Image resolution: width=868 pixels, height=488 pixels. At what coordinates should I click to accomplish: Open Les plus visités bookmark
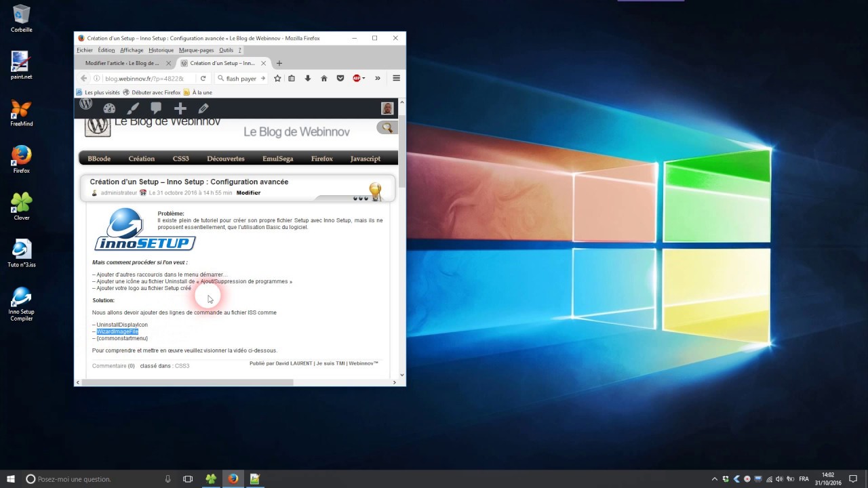[x=98, y=92]
